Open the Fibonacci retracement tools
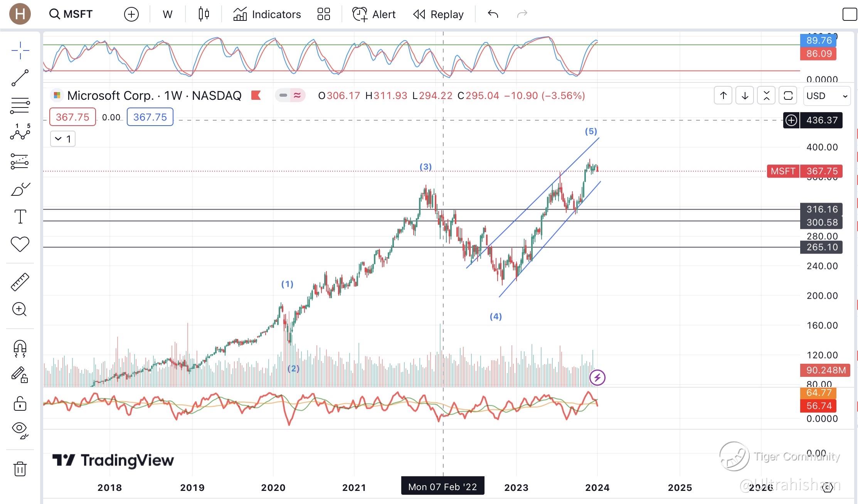This screenshot has height=504, width=858. click(x=20, y=105)
